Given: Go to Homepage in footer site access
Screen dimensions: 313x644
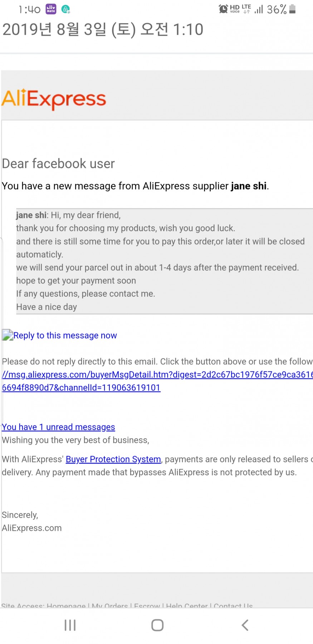Looking at the screenshot, I should (66, 606).
